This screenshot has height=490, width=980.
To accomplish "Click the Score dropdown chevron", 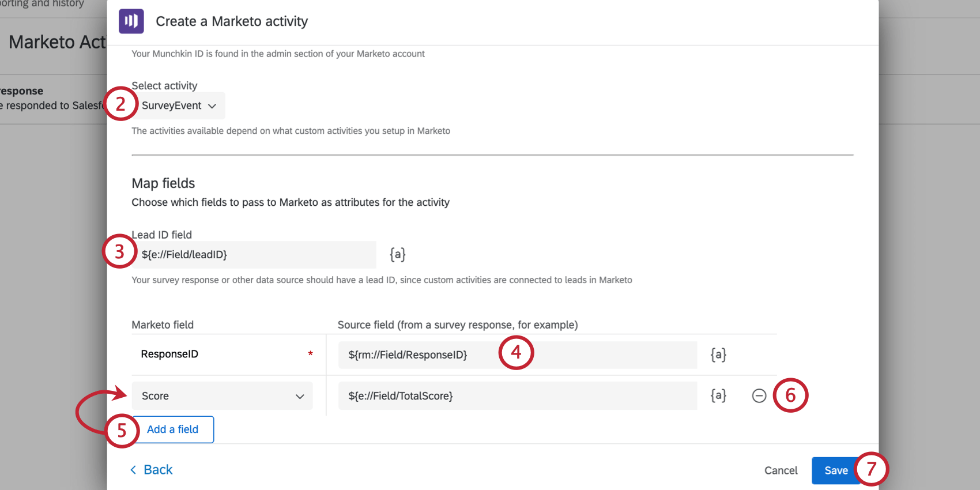I will [x=299, y=396].
